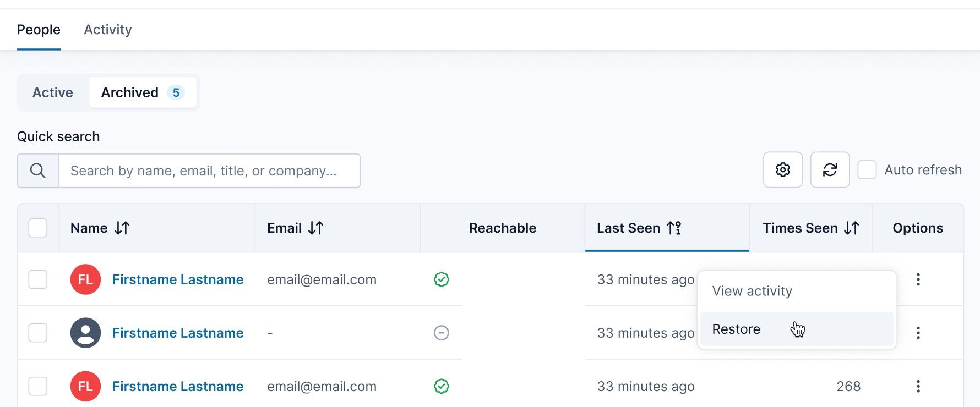Screen dimensions: 980x407
Task: Focus the Quick search input field
Action: coord(209,171)
